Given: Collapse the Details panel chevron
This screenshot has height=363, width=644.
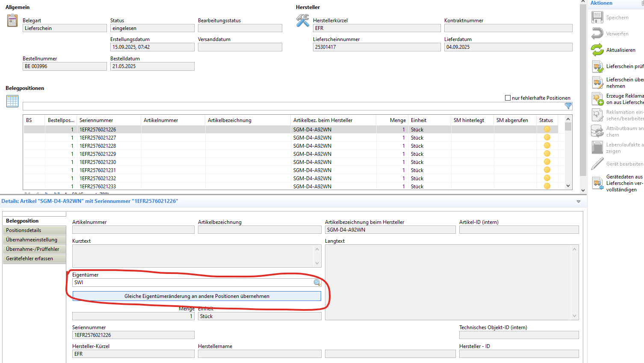Looking at the screenshot, I should 578,202.
